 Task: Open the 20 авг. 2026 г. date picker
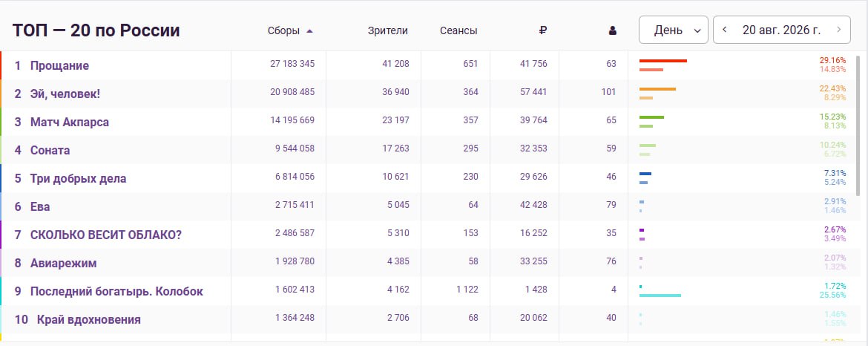(782, 30)
